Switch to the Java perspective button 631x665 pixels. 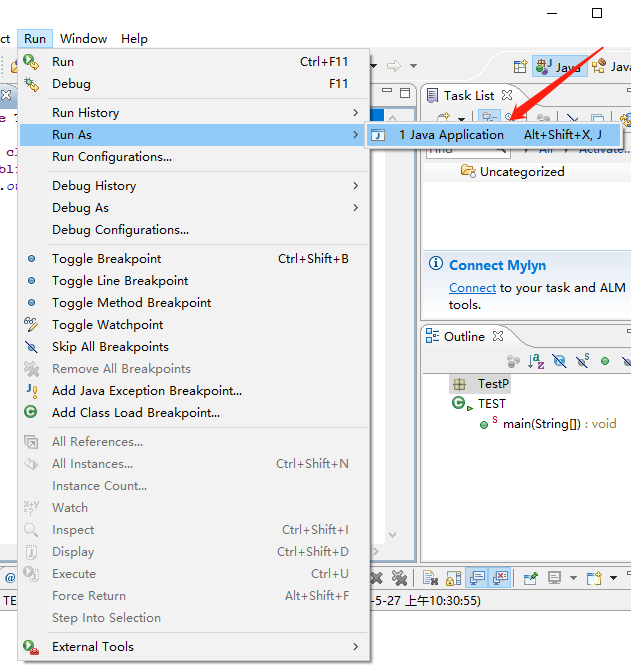tap(559, 67)
